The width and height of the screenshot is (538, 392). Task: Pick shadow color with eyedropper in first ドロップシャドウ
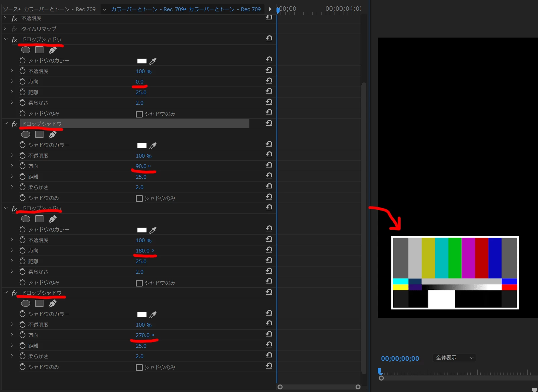click(153, 61)
